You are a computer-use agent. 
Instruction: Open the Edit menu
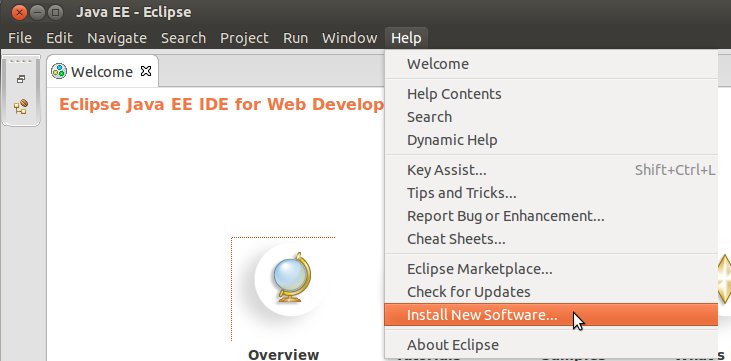[59, 38]
